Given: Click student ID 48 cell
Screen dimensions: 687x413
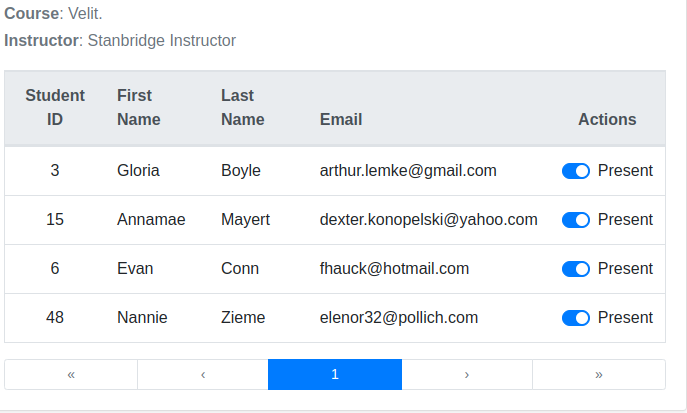Looking at the screenshot, I should click(x=55, y=318).
